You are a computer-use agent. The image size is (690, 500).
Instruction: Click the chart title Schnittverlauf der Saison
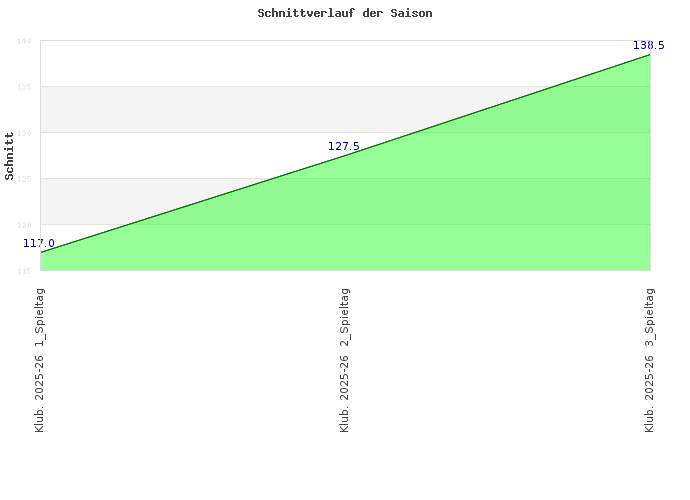point(345,14)
